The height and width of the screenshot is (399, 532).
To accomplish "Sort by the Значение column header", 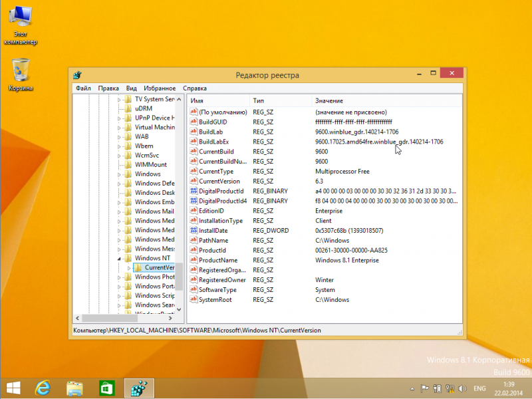I will tap(387, 101).
